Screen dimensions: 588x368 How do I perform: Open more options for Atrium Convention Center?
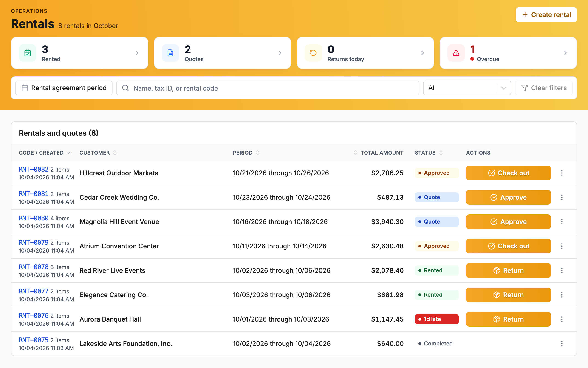coord(562,246)
